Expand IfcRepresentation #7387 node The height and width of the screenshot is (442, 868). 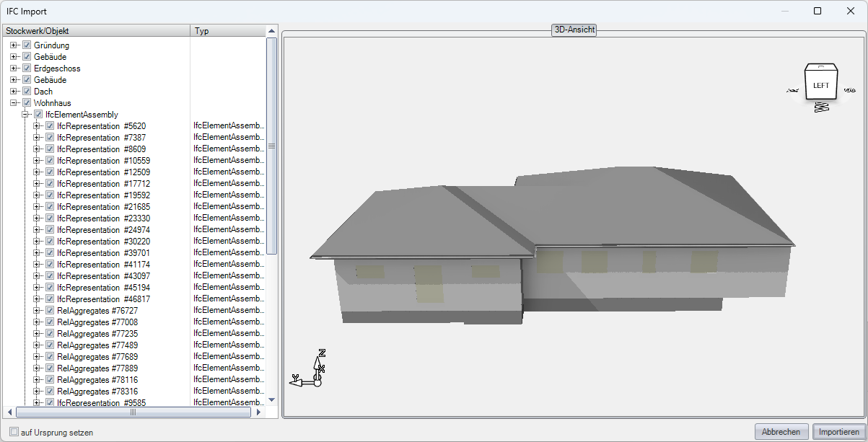37,138
